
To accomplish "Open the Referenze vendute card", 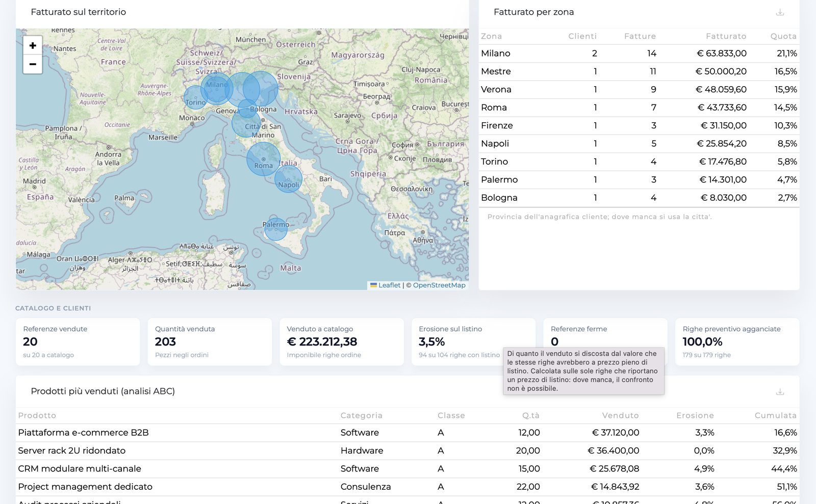I will (x=78, y=342).
